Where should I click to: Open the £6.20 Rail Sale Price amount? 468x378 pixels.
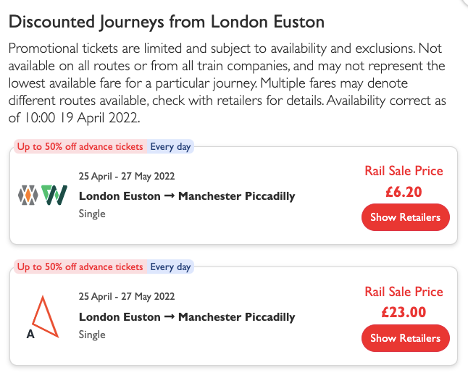point(404,192)
